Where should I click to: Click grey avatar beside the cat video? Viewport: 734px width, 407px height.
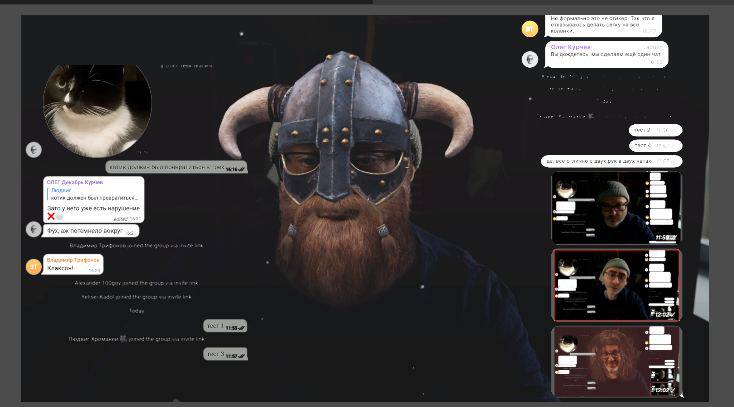[34, 149]
